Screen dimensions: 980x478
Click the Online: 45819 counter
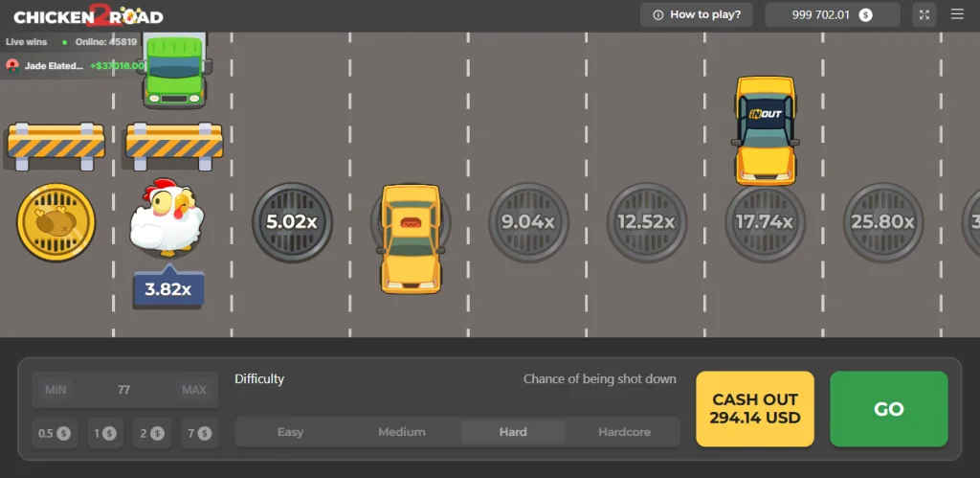pyautogui.click(x=106, y=42)
